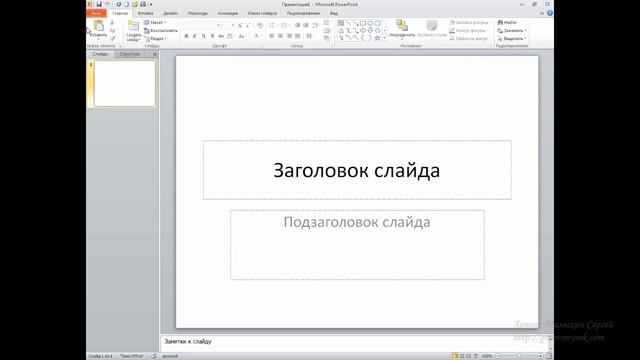The height and width of the screenshot is (360, 640).
Task: Click Shape Effects (Эффекты фигур)
Action: pos(469,38)
